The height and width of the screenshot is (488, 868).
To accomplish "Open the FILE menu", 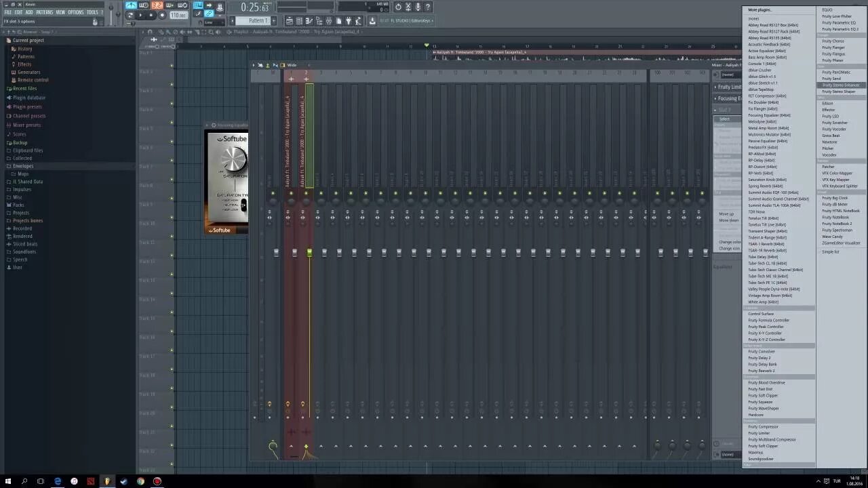I will pyautogui.click(x=8, y=12).
